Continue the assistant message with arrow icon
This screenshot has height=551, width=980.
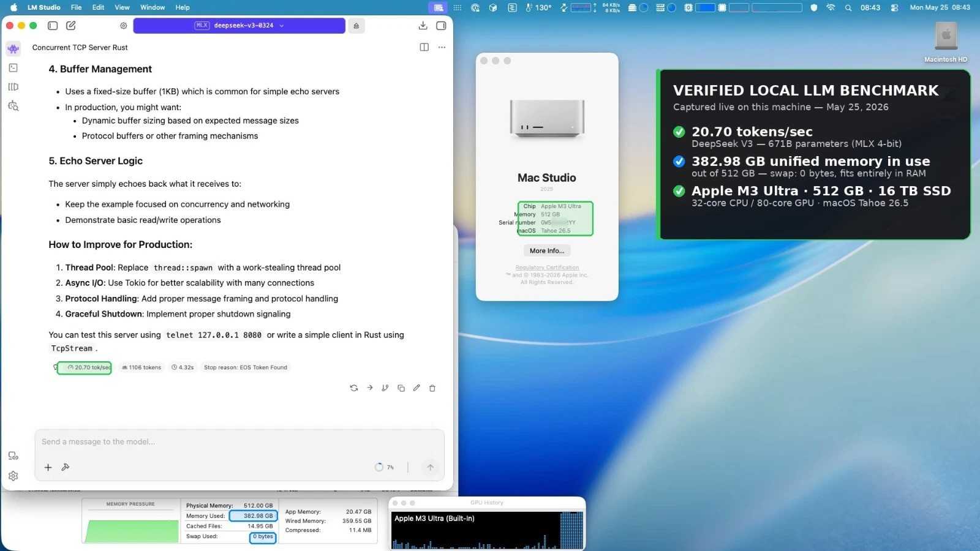(370, 388)
